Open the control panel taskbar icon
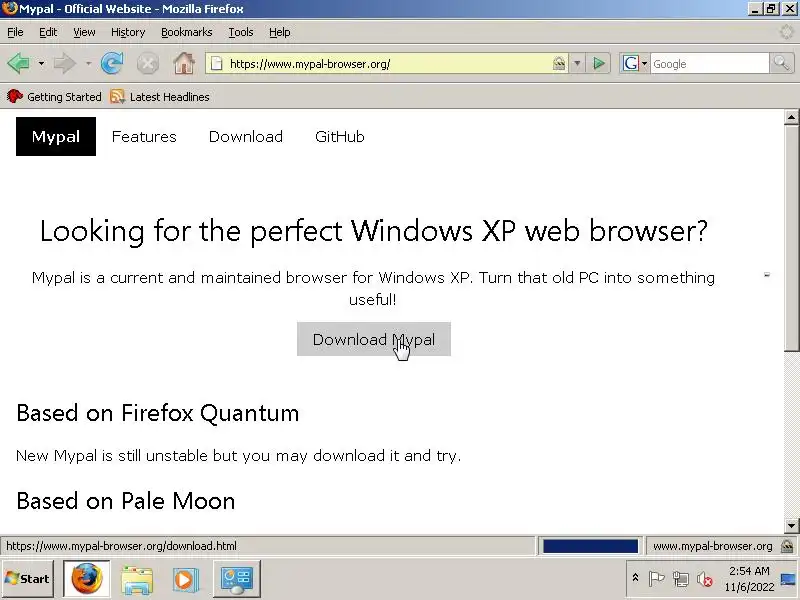The image size is (800, 600). [236, 579]
